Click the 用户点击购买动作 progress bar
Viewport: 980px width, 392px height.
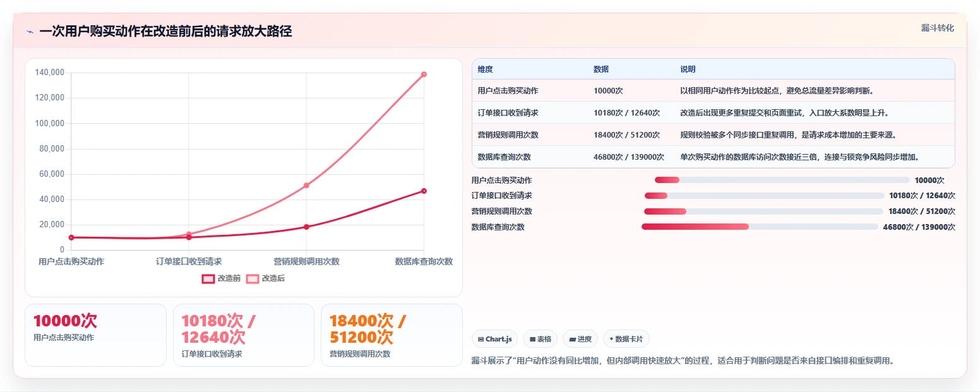pyautogui.click(x=782, y=180)
